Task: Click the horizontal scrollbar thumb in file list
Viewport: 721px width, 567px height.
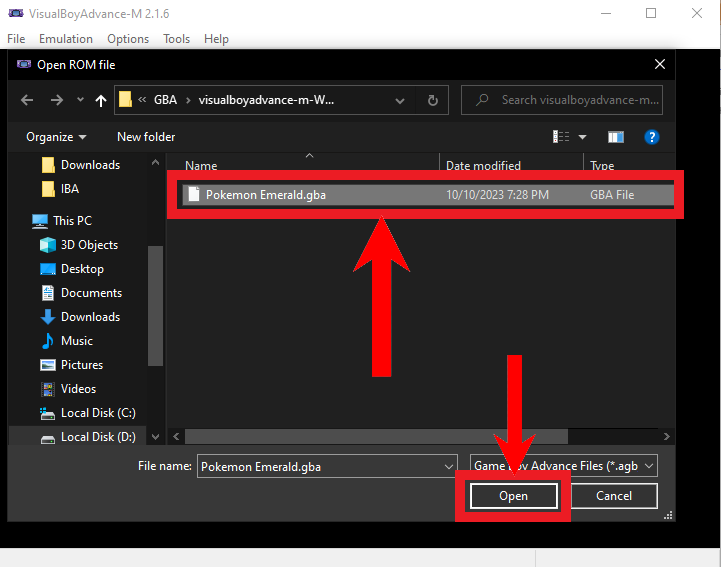Action: point(376,436)
